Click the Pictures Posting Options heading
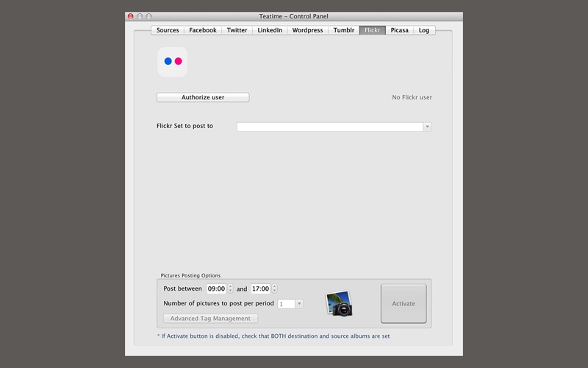The height and width of the screenshot is (368, 588). coord(190,275)
